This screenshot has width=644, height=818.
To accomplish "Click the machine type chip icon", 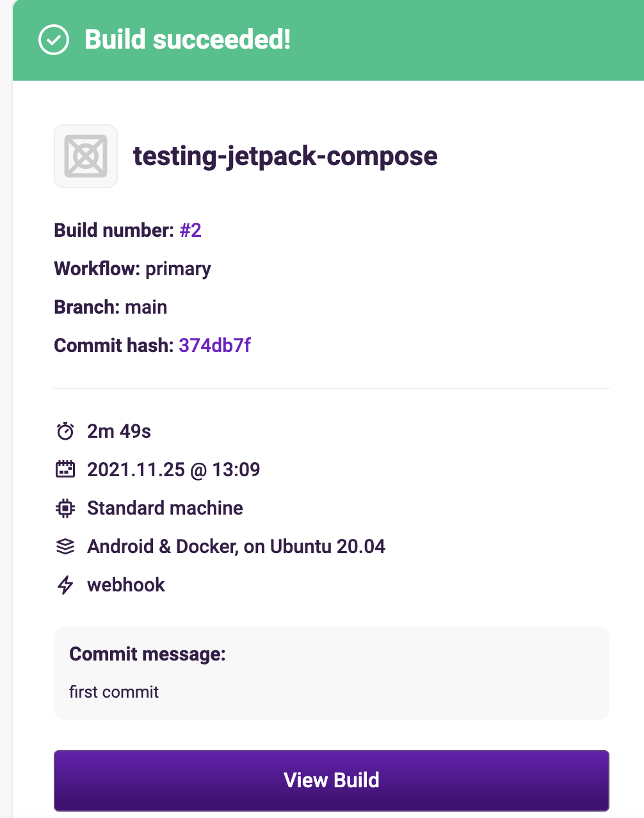I will tap(65, 508).
